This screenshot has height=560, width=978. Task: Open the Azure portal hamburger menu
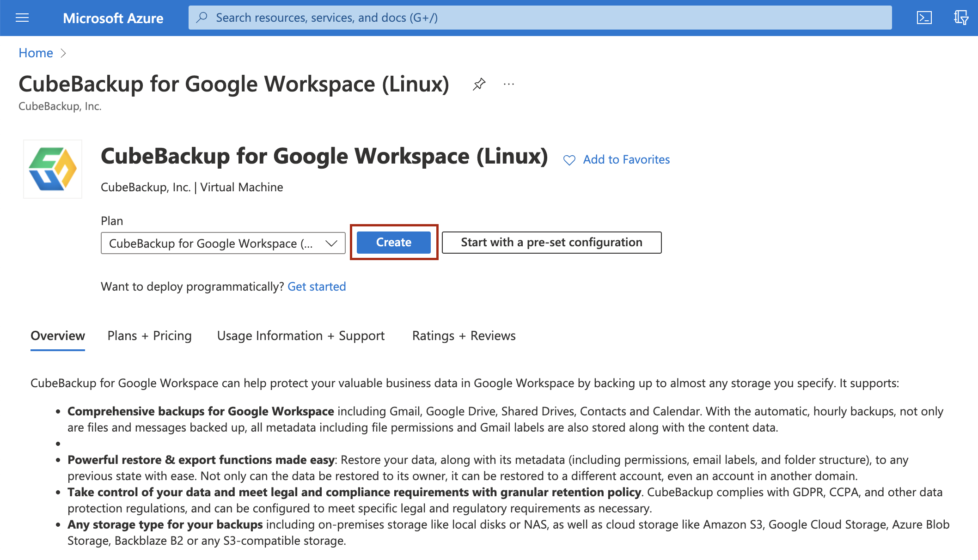(x=22, y=18)
